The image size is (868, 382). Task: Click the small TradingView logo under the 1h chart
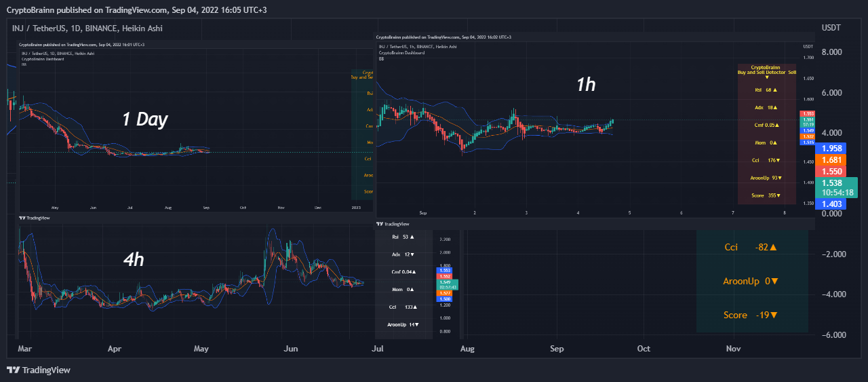pos(393,223)
